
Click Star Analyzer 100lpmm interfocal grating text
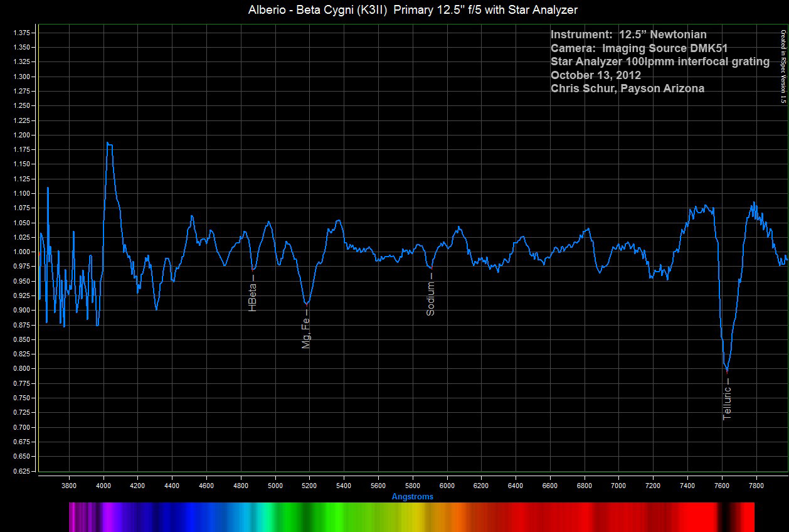pyautogui.click(x=660, y=61)
